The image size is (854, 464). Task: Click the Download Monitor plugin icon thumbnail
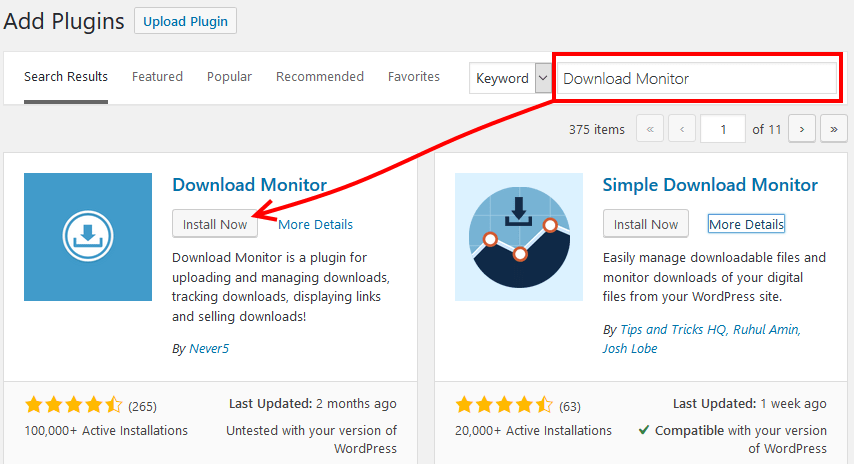88,237
